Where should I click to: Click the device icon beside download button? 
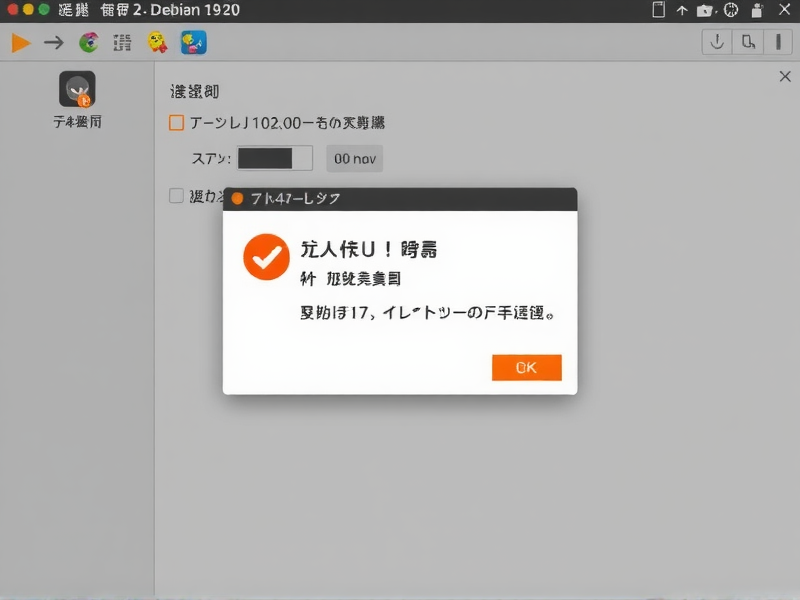click(x=747, y=42)
